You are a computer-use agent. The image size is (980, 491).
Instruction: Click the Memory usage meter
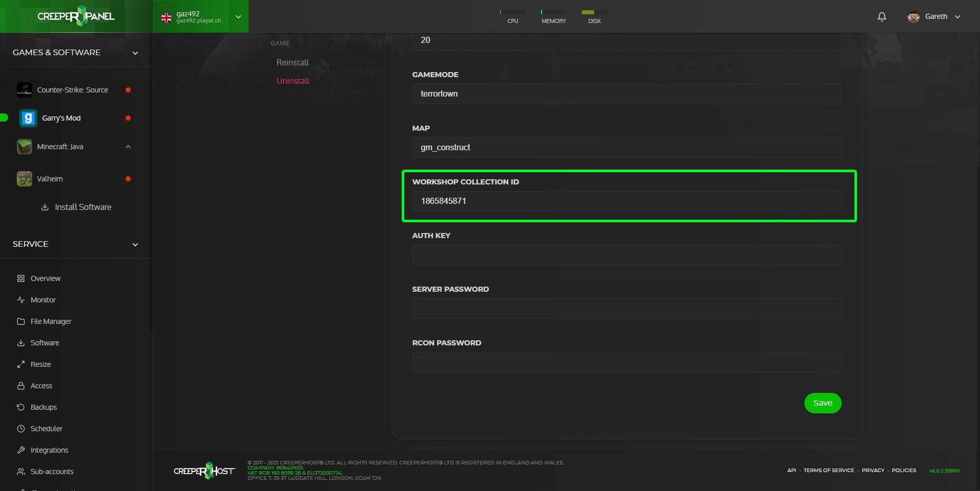(x=554, y=16)
